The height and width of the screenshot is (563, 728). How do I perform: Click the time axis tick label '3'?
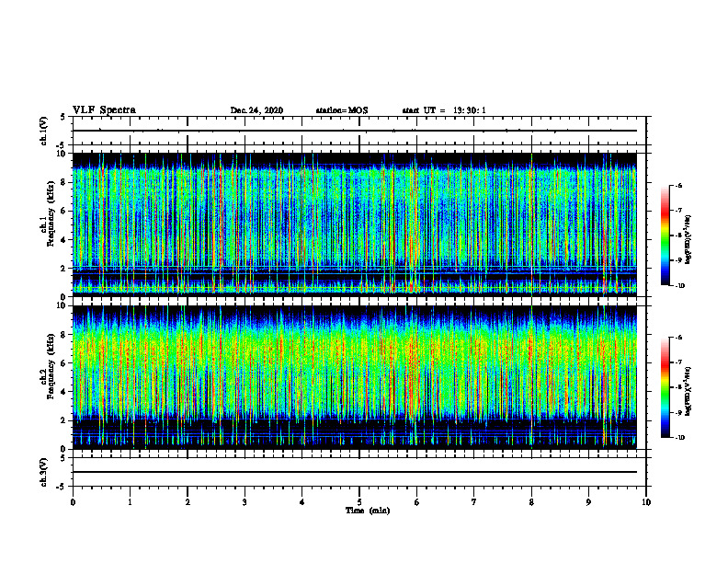click(245, 502)
